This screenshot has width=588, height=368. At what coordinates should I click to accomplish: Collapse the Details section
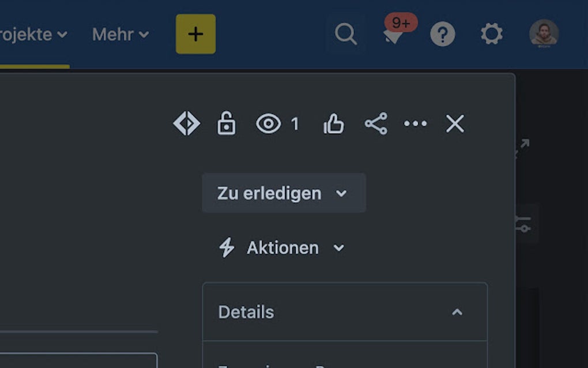click(457, 311)
